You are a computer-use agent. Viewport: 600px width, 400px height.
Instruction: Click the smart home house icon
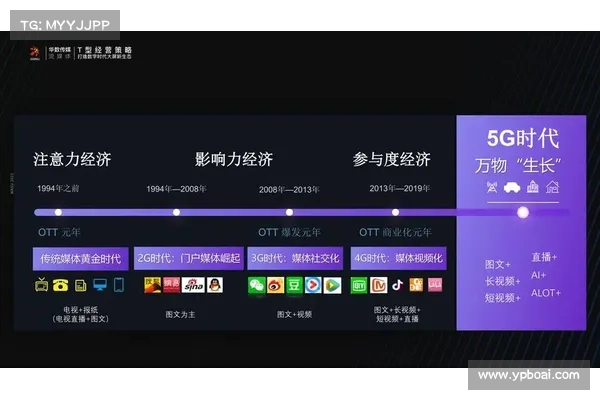(552, 187)
